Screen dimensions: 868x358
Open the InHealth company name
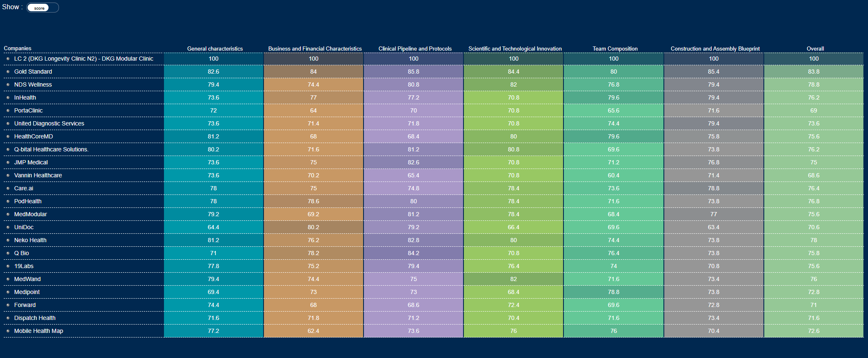[25, 97]
